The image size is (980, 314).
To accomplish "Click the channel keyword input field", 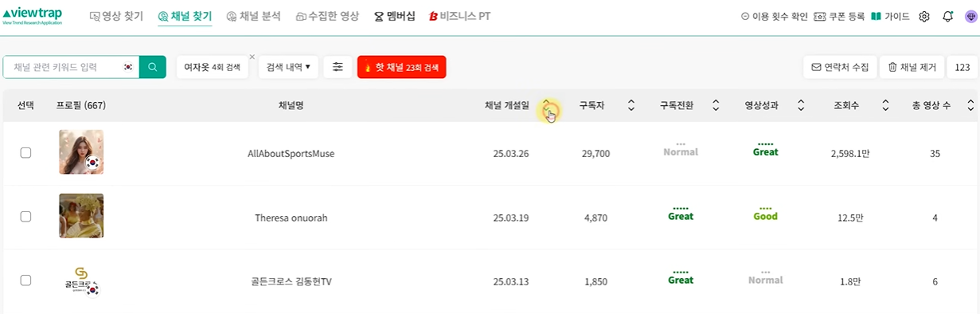I will pos(63,67).
